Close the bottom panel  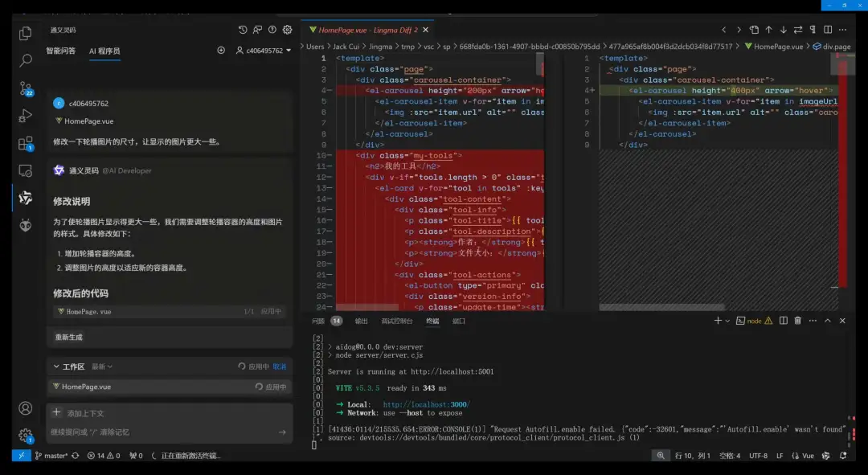tap(842, 321)
